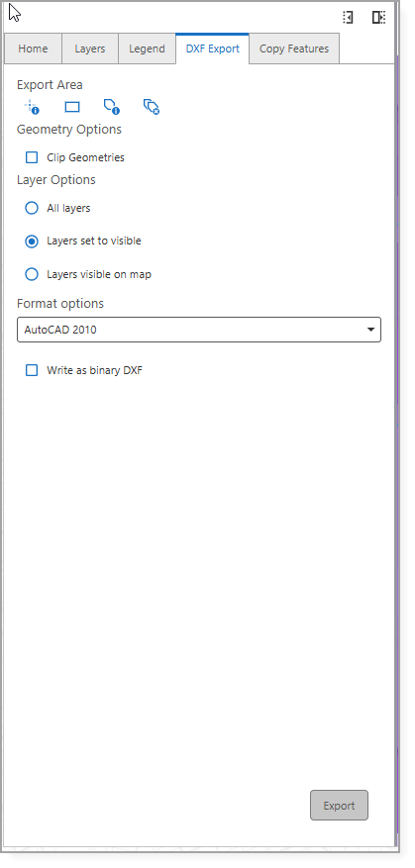
Task: Click the dock panel layout icon
Action: 379,18
